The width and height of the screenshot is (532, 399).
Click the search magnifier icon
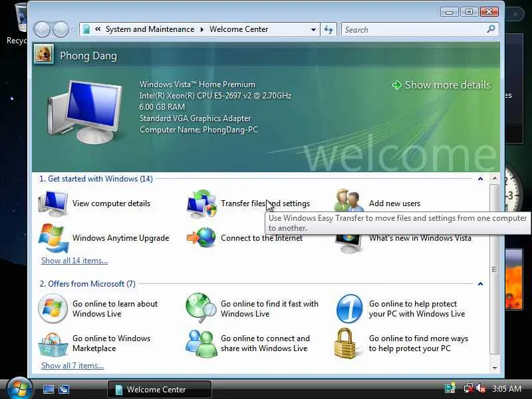[x=491, y=29]
